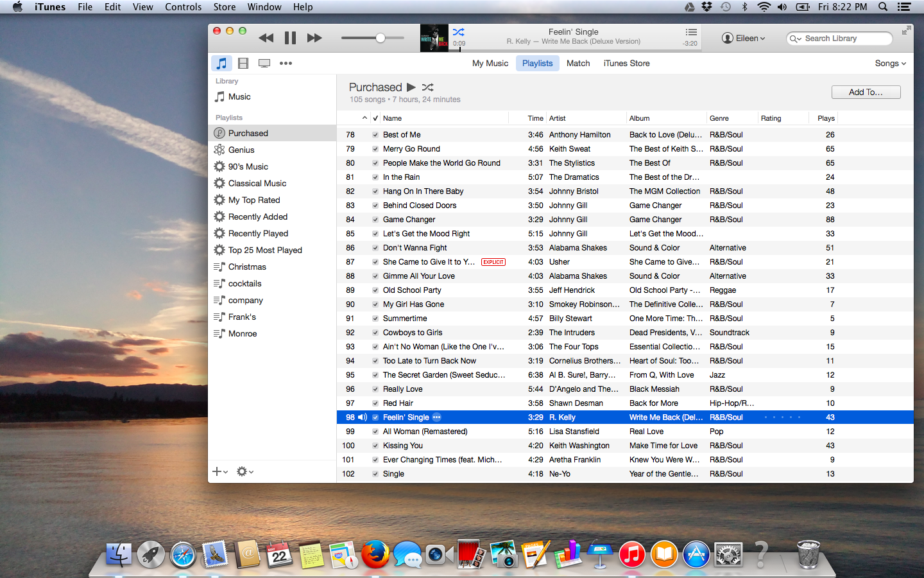The height and width of the screenshot is (578, 924).
Task: Open the Controls menu
Action: point(183,7)
